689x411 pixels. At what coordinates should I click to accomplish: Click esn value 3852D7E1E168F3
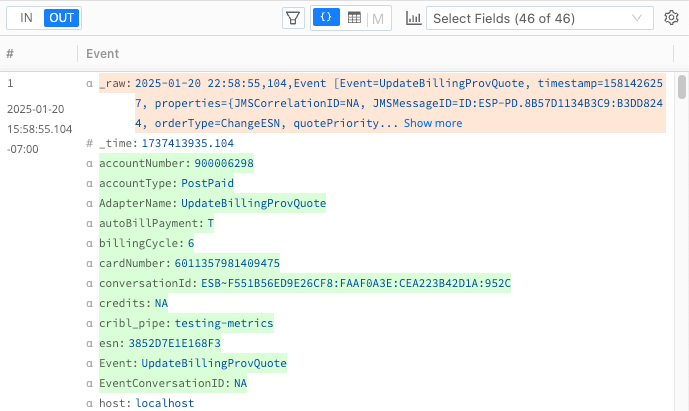pyautogui.click(x=174, y=343)
